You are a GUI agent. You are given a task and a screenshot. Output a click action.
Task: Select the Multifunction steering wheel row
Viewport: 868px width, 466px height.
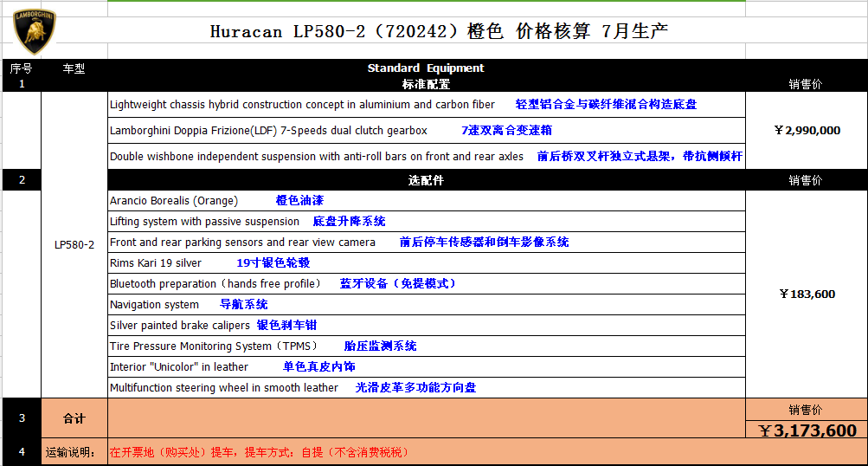(x=427, y=387)
